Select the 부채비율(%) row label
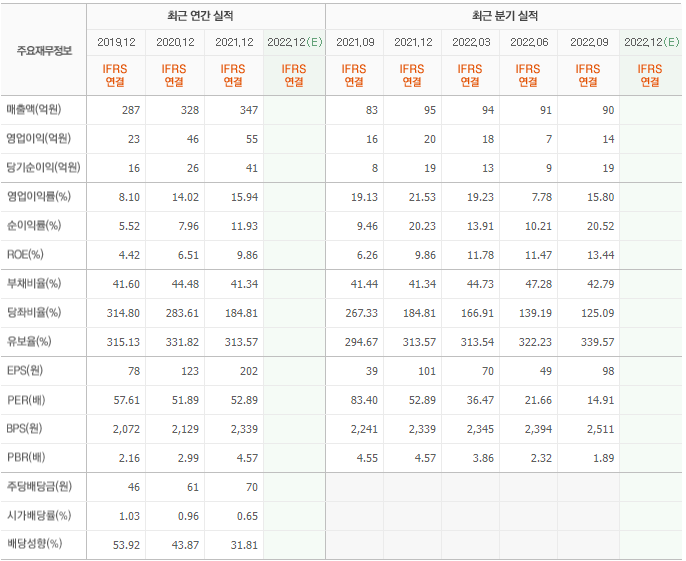 pyautogui.click(x=34, y=284)
